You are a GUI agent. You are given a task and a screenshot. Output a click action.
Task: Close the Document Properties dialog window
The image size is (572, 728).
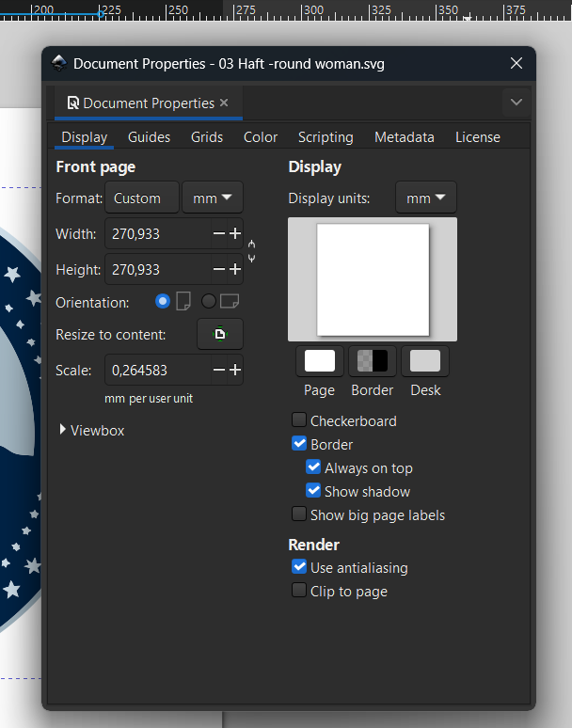click(x=516, y=63)
